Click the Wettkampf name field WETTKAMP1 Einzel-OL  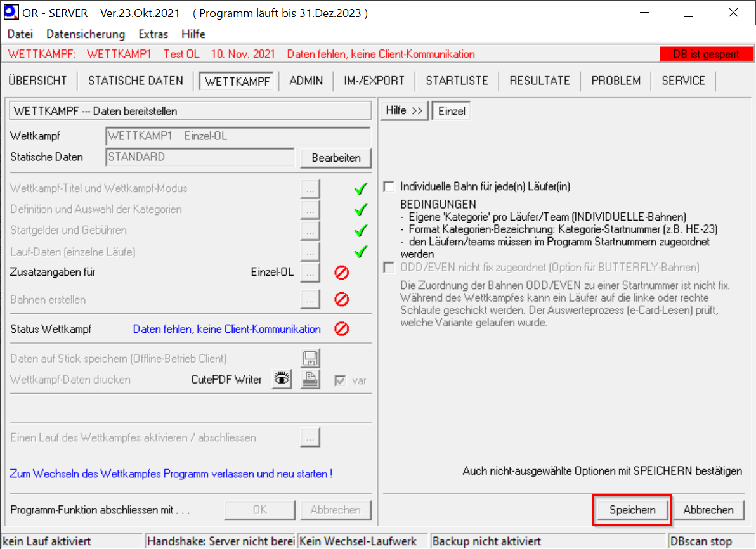[x=238, y=136]
